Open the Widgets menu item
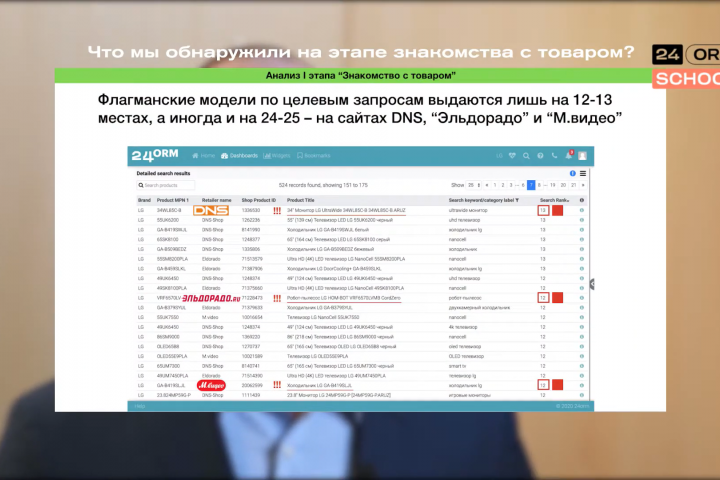This screenshot has width=720, height=480. (277, 156)
